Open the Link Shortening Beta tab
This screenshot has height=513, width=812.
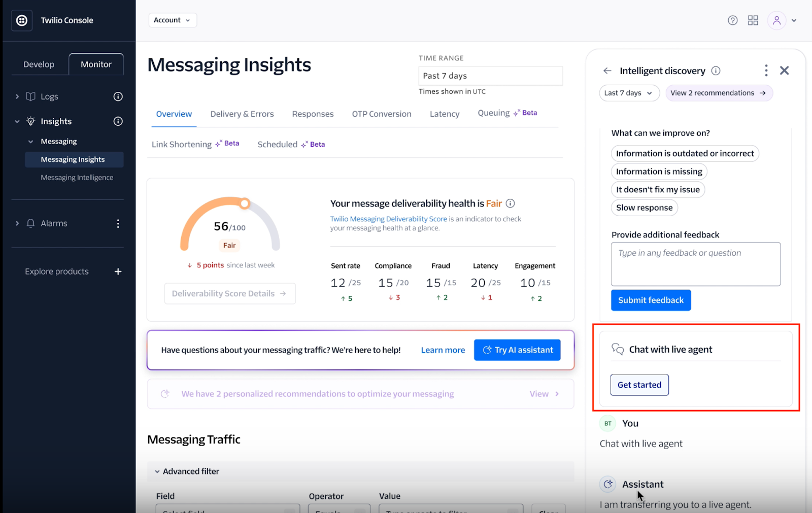point(195,144)
